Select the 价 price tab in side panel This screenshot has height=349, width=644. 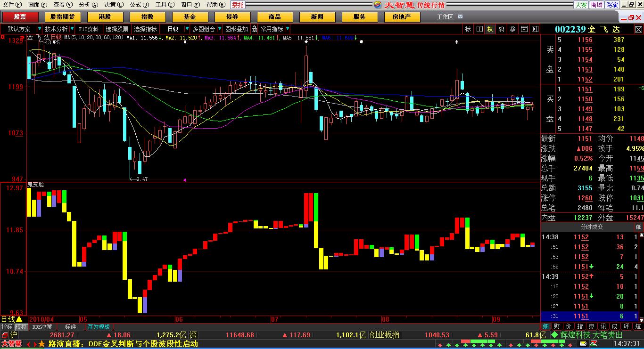click(x=568, y=326)
